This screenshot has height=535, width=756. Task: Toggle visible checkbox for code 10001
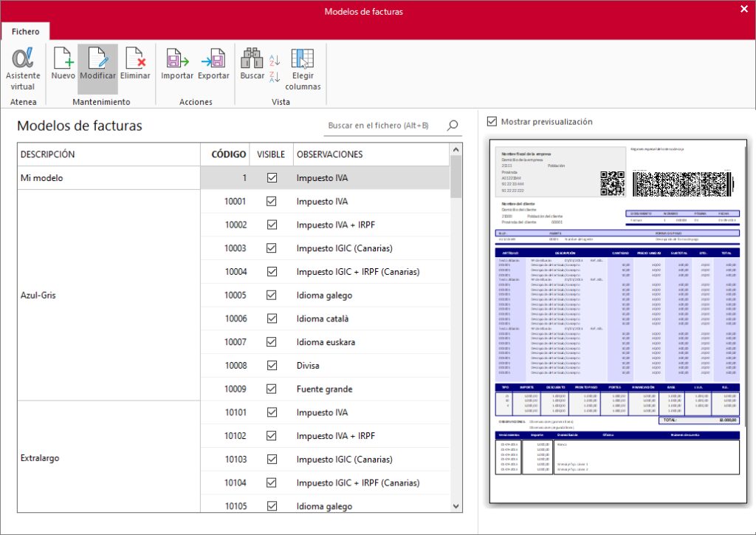click(x=272, y=201)
